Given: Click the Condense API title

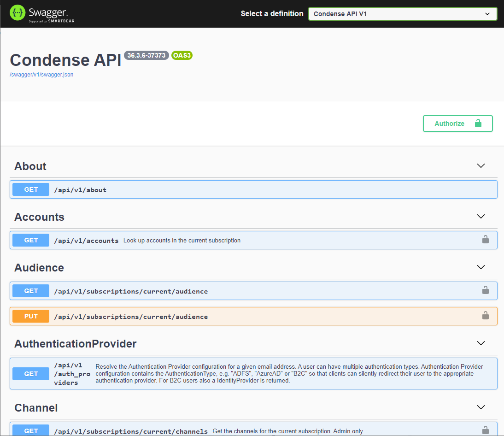Looking at the screenshot, I should [65, 60].
